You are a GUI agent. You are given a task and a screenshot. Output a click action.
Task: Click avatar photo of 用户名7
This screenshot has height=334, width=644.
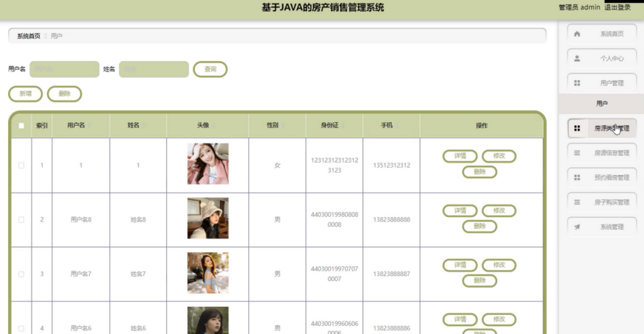[208, 273]
